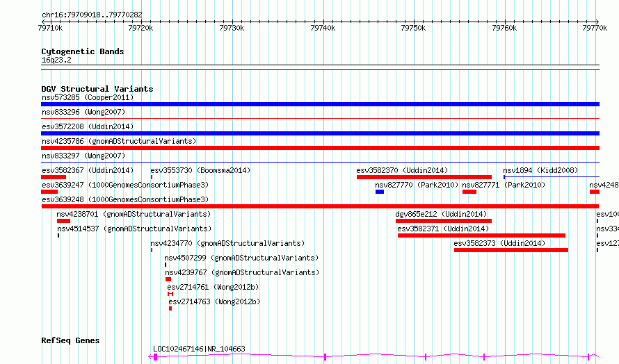Viewport: 619px width, 364px height.
Task: Open variant label nsv4239767 (gnomADStructuralVariants)
Action: point(242,272)
